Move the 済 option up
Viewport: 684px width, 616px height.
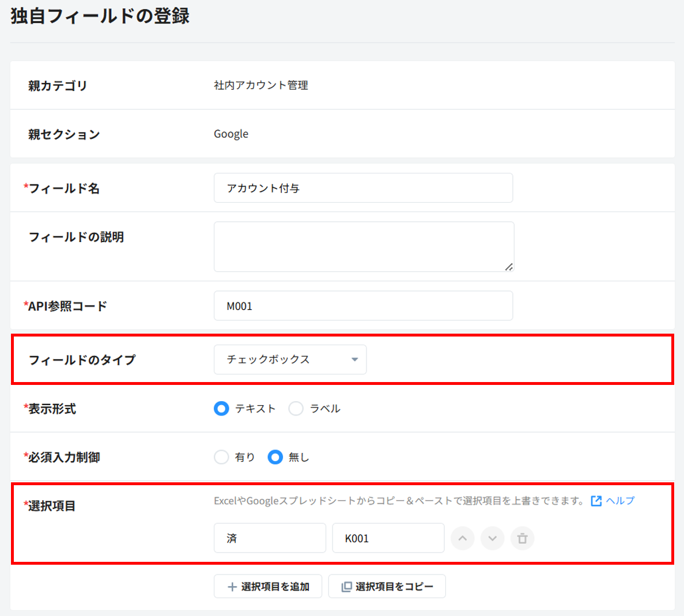point(462,538)
